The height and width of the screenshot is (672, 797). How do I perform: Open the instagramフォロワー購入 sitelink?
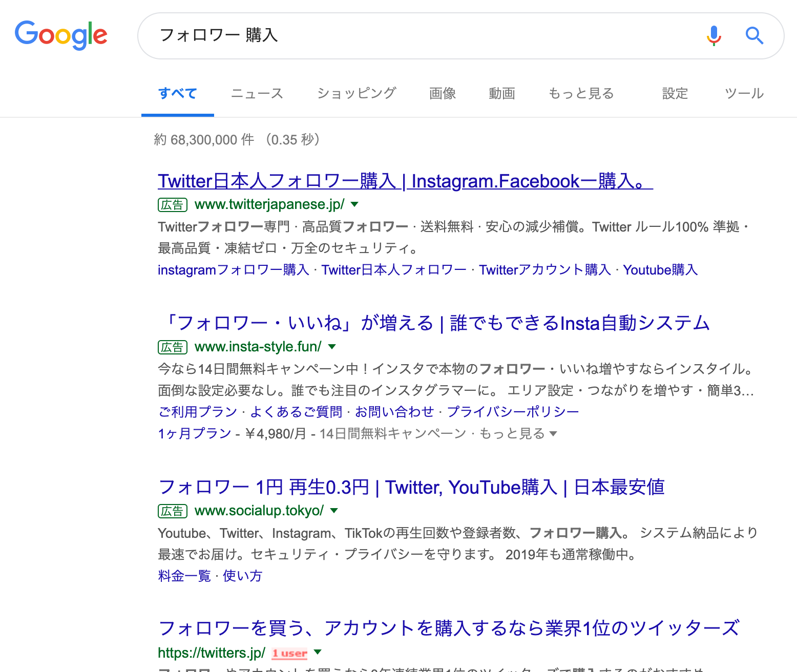click(x=234, y=269)
